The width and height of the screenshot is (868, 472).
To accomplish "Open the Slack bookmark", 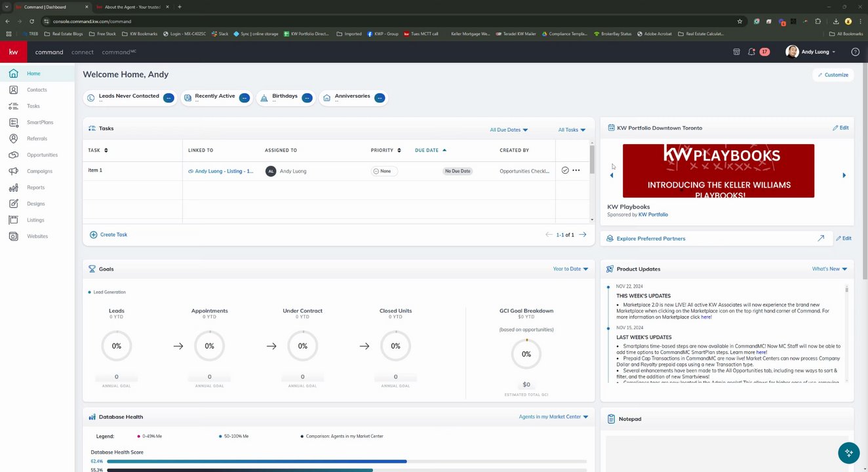I will pyautogui.click(x=220, y=33).
